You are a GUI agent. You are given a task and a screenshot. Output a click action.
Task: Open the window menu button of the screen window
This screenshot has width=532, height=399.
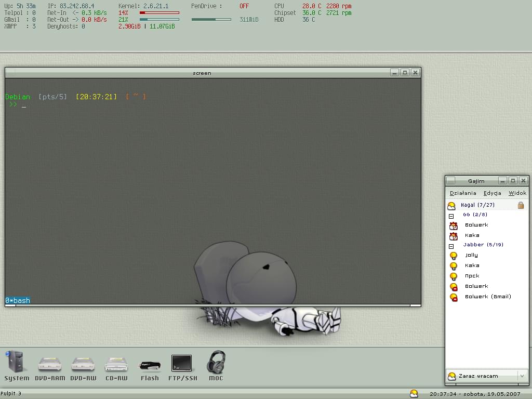point(10,73)
